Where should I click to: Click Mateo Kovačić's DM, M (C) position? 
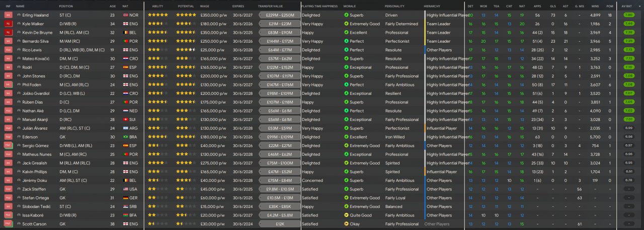tap(68, 59)
